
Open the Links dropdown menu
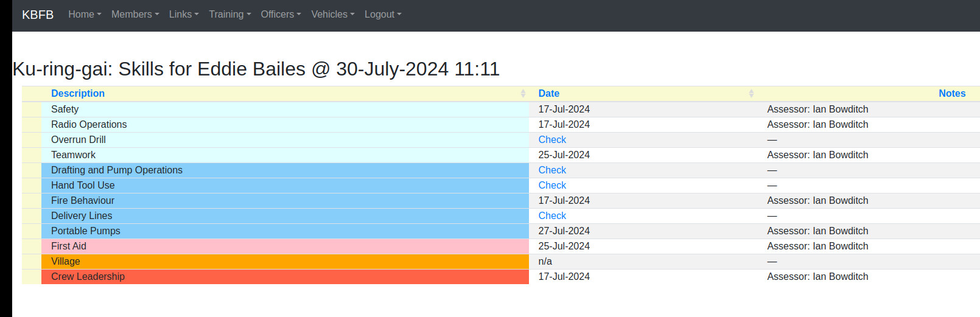[x=184, y=15]
